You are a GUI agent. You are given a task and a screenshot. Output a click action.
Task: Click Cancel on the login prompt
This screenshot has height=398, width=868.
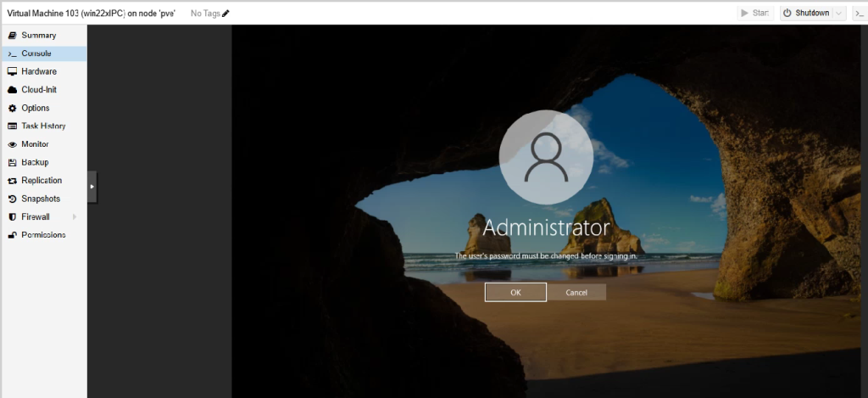point(576,292)
